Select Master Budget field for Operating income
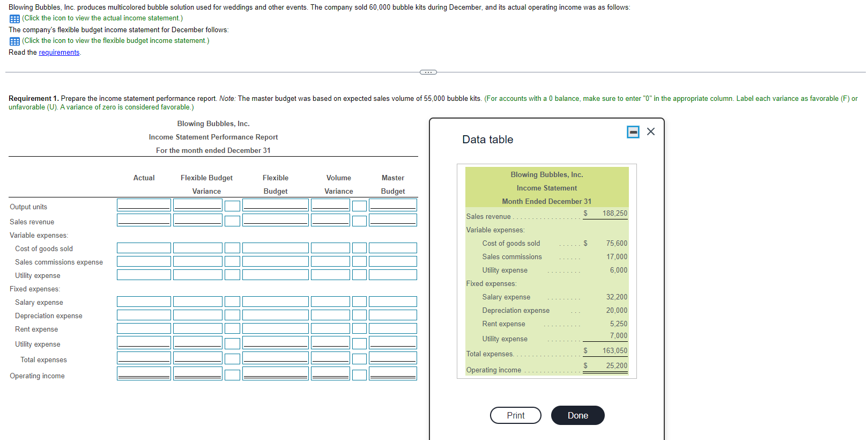 [393, 373]
